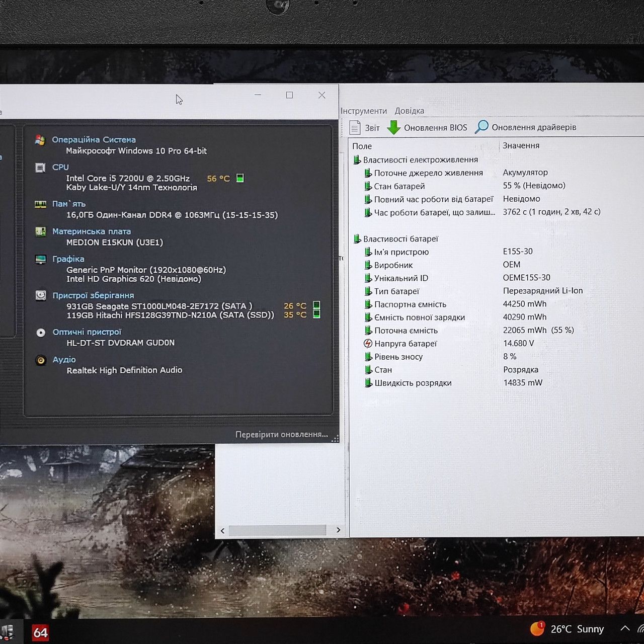644x644 pixels.
Task: Click the Seagate drive temperature indicator icon
Action: tap(316, 305)
